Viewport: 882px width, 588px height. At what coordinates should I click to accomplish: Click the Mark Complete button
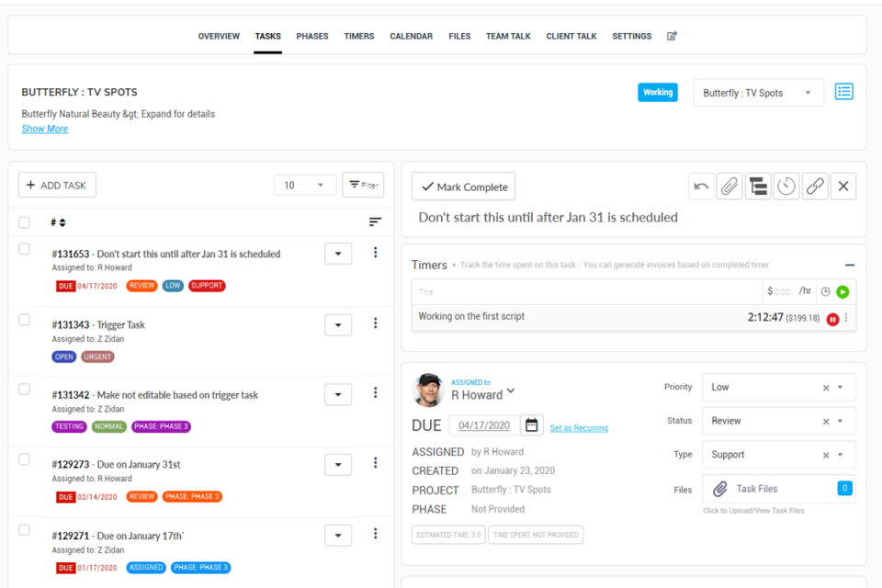pyautogui.click(x=463, y=187)
